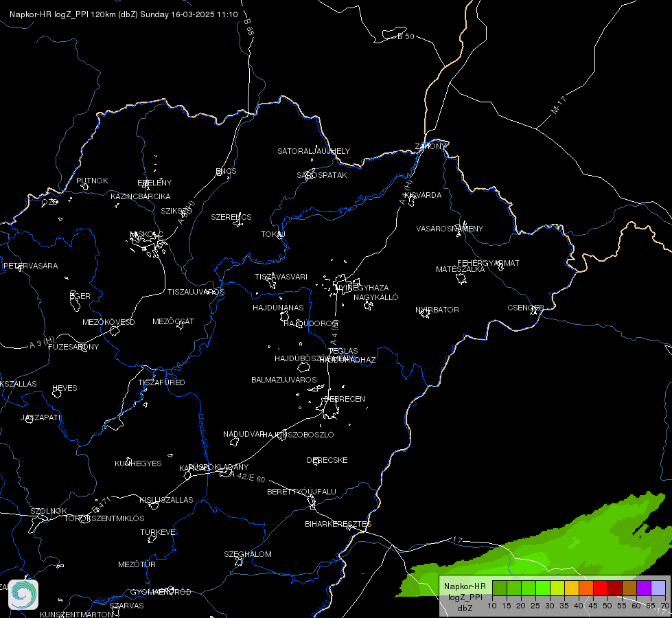Click the SÁTORALJAÚJHELY city label
This screenshot has width=672, height=618.
314,151
